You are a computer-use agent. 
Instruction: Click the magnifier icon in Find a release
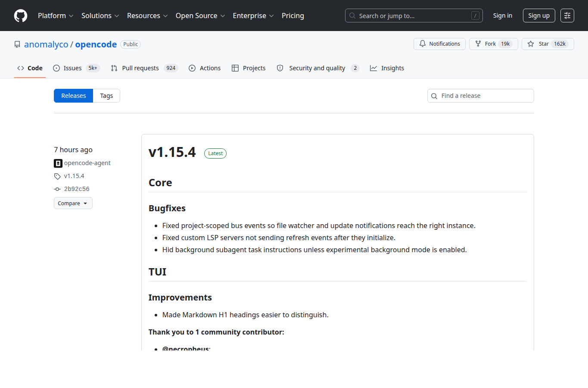434,96
